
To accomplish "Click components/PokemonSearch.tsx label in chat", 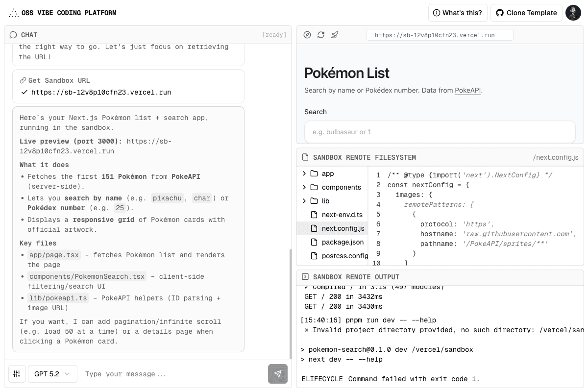I will point(86,276).
